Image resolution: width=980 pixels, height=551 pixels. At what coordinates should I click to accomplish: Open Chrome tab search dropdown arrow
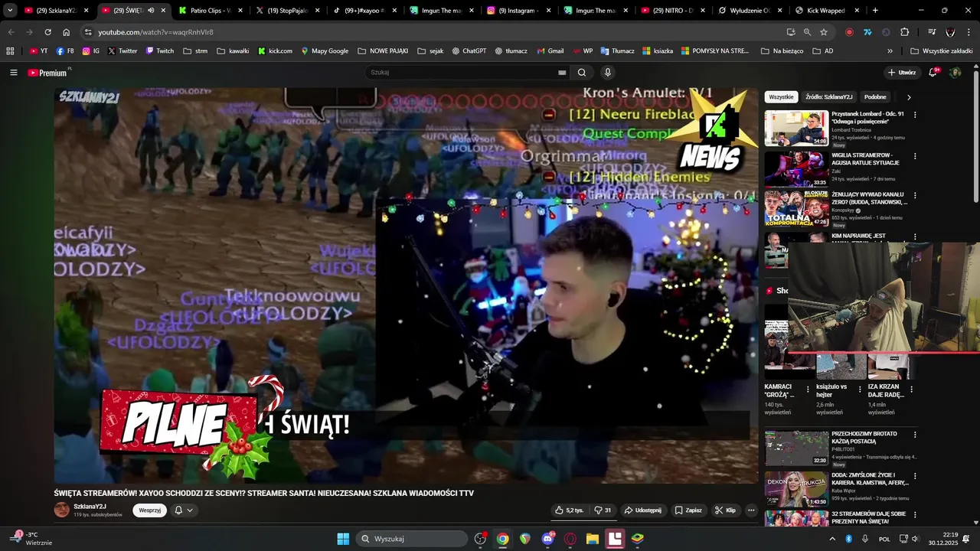coord(10,11)
